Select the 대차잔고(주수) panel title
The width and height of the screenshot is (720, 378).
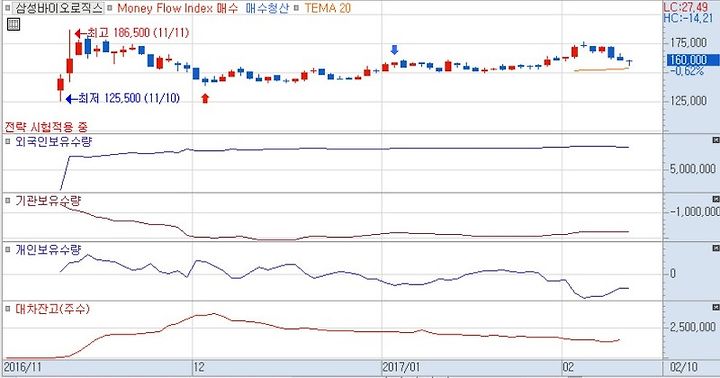pyautogui.click(x=52, y=309)
